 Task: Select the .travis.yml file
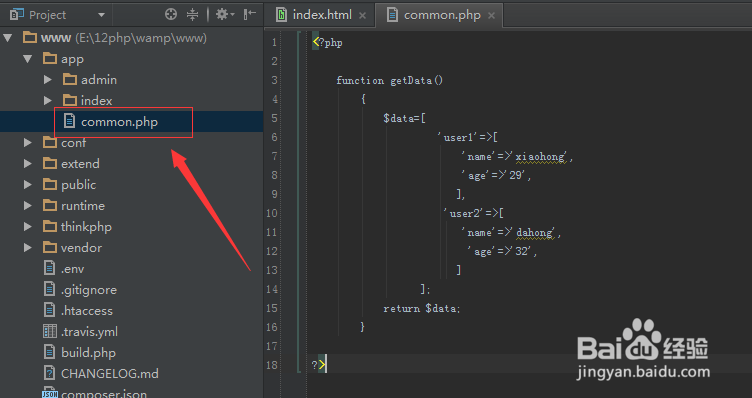(x=89, y=332)
